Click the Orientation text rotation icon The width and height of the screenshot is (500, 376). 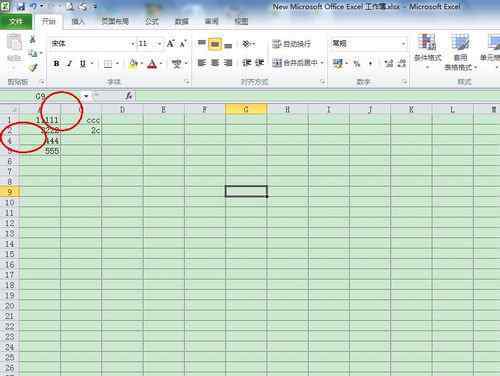[247, 43]
